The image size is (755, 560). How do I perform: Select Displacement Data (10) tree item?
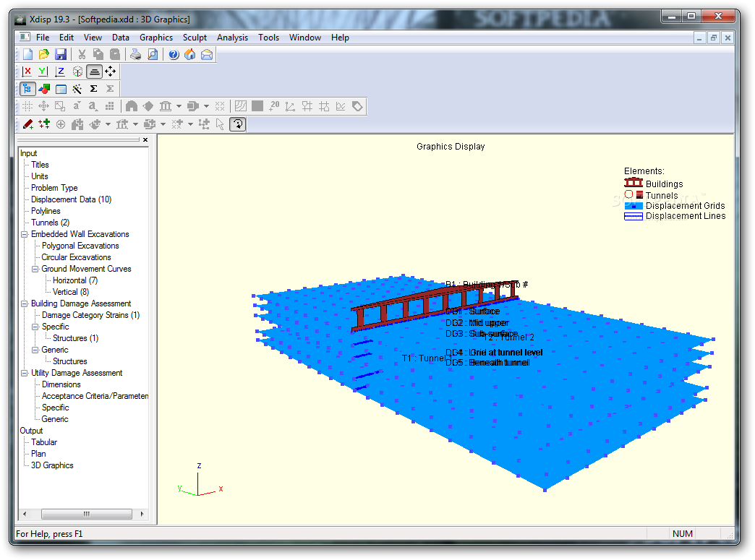72,199
